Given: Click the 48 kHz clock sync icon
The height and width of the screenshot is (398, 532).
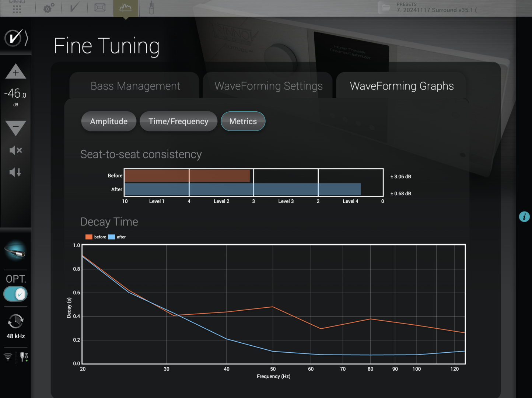Looking at the screenshot, I should (x=15, y=322).
